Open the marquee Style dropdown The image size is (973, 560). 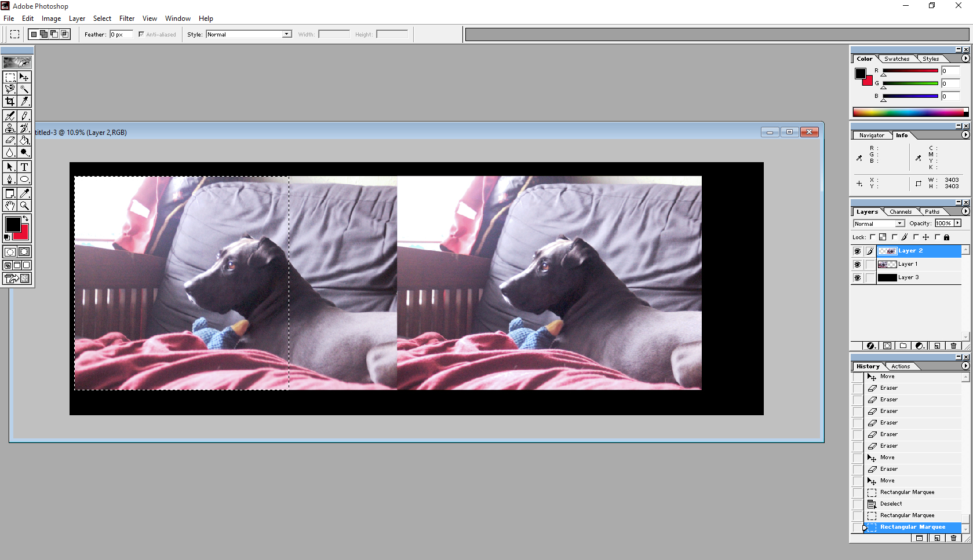click(x=287, y=34)
